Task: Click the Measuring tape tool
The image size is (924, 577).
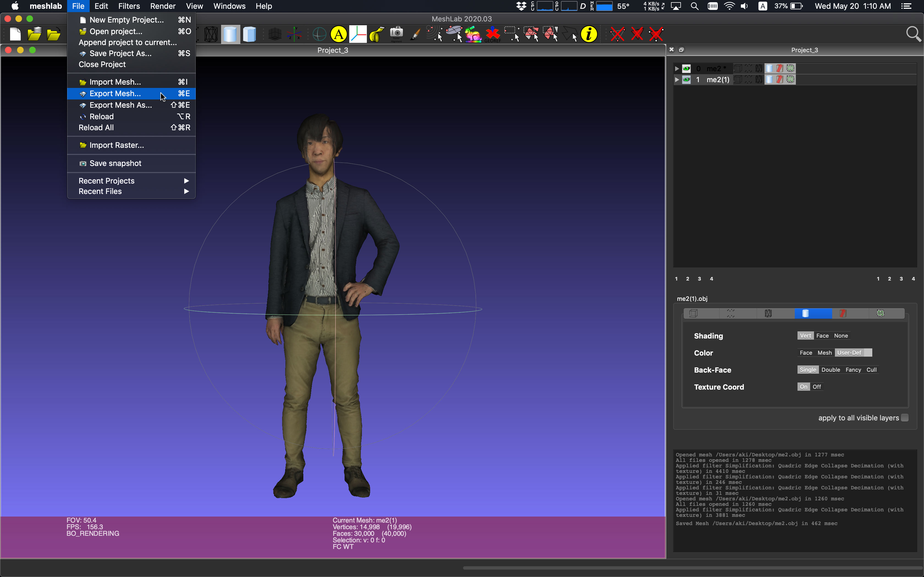Action: coord(376,34)
